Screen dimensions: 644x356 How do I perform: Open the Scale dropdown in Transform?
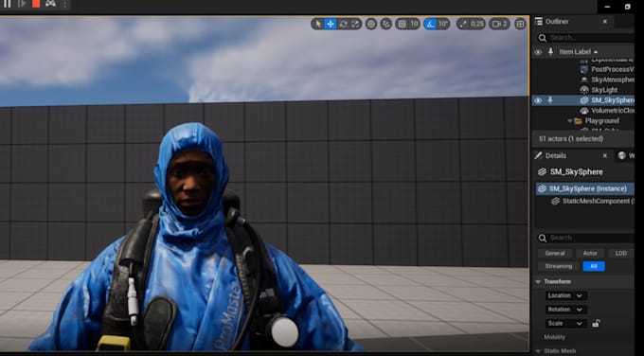(x=565, y=323)
